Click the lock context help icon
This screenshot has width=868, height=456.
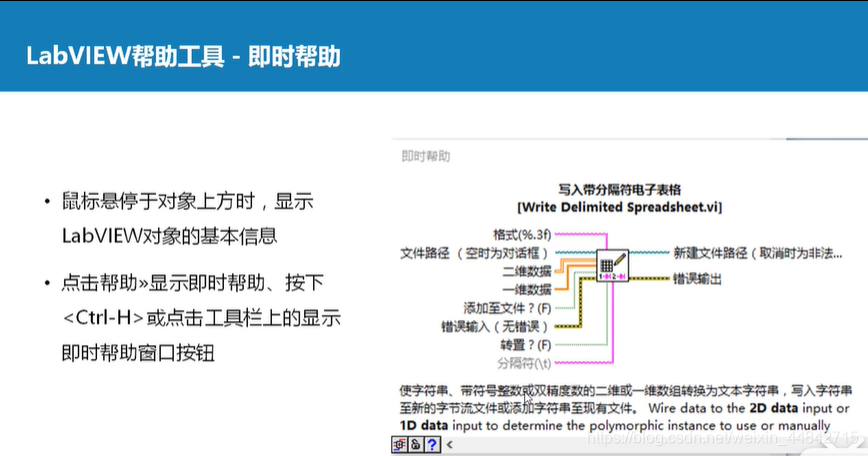[x=415, y=444]
